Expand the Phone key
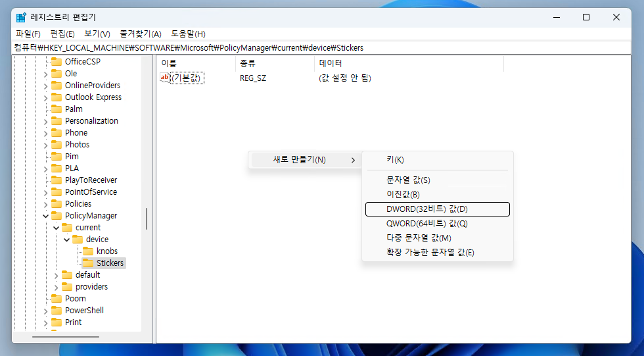 pyautogui.click(x=45, y=134)
